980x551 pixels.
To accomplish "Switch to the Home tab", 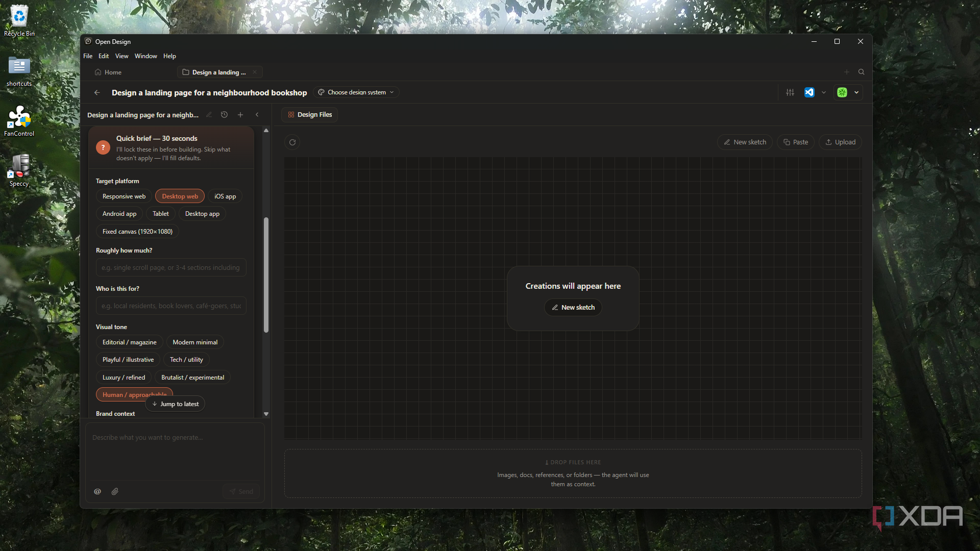I will coord(108,72).
